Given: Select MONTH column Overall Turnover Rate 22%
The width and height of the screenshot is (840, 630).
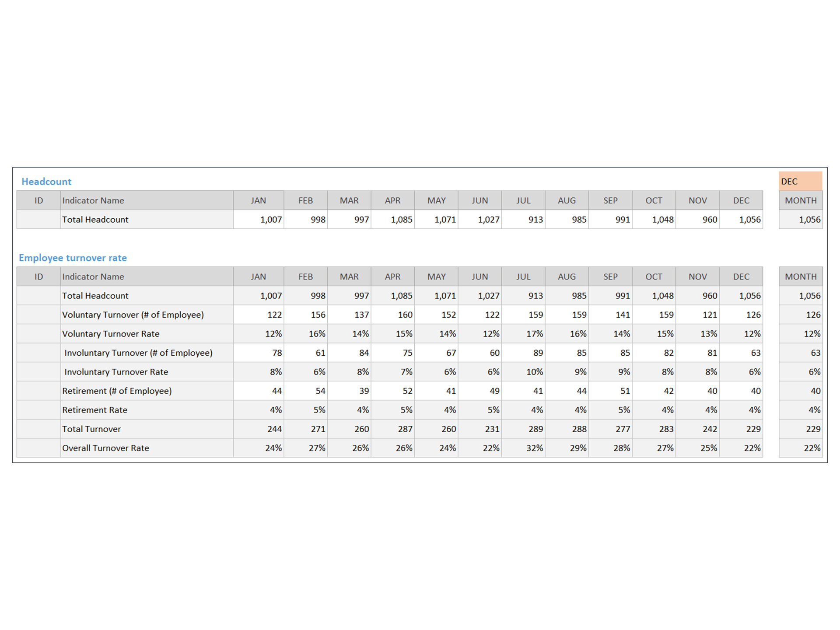Looking at the screenshot, I should 801,448.
